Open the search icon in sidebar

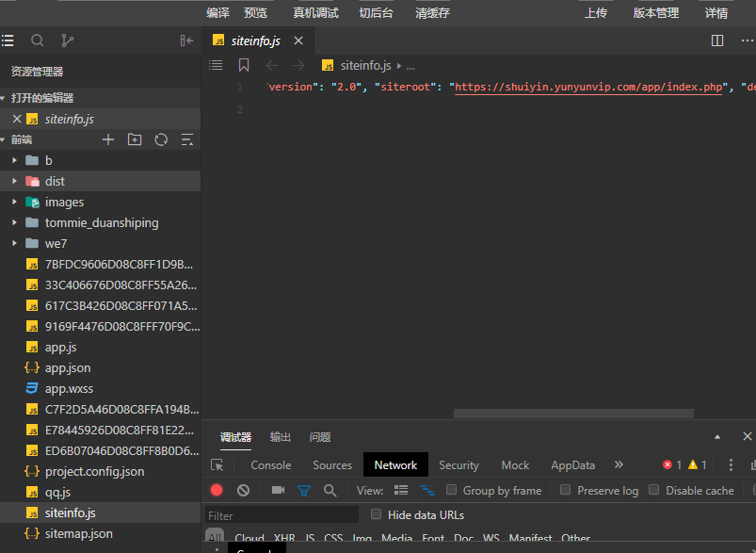coord(37,41)
